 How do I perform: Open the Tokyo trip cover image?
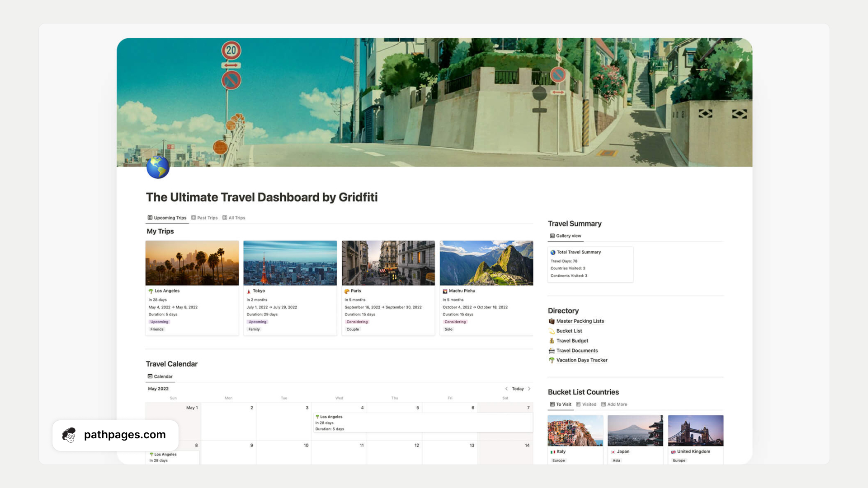(290, 263)
